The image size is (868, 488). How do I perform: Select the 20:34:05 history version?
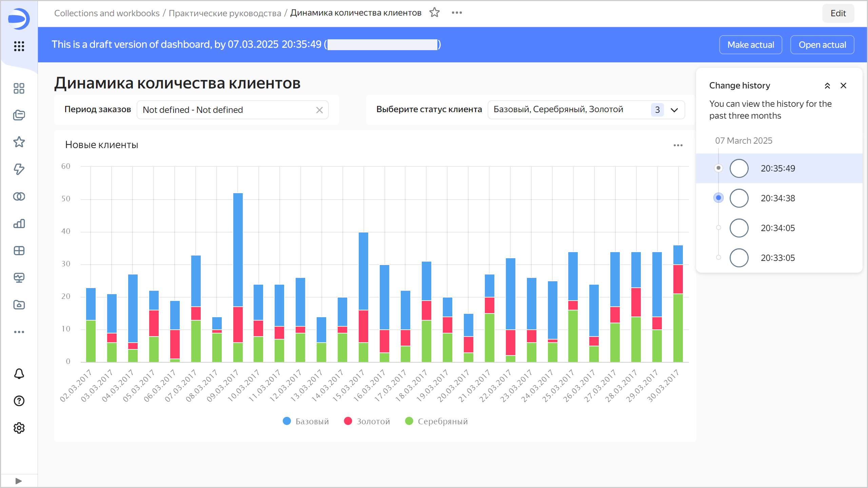[x=777, y=228]
